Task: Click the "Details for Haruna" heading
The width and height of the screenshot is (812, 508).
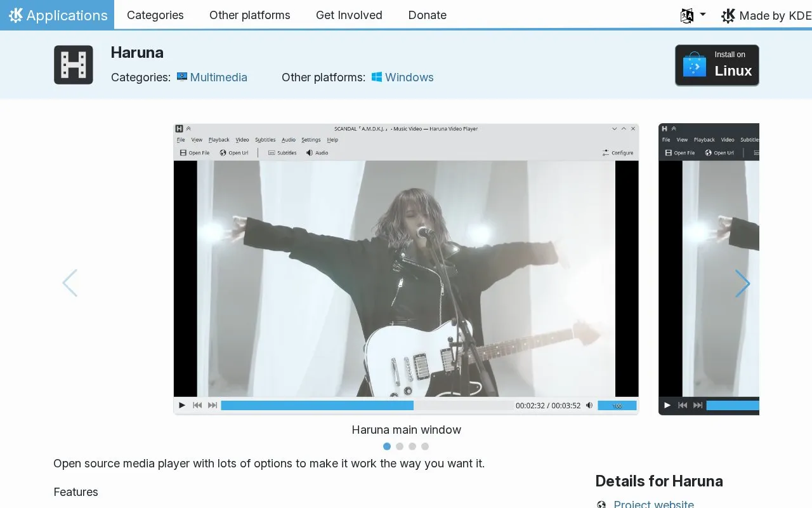Action: 659,481
